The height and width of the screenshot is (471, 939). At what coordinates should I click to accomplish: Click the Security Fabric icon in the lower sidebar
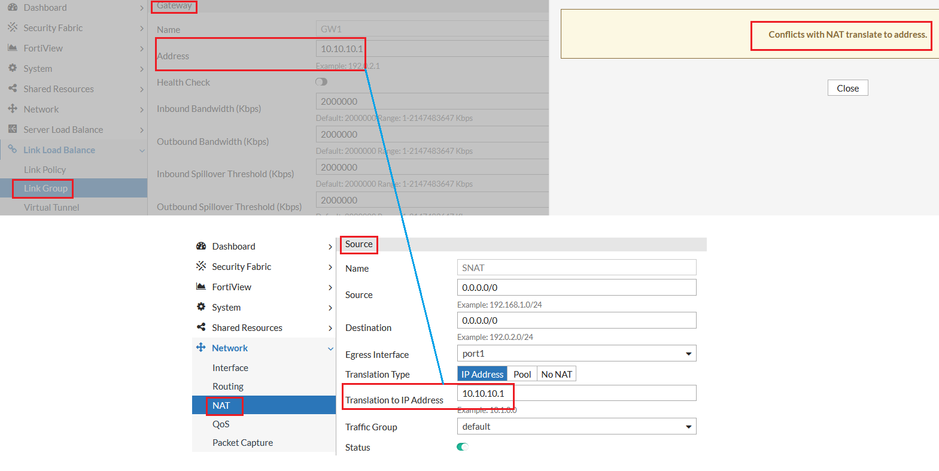click(201, 266)
